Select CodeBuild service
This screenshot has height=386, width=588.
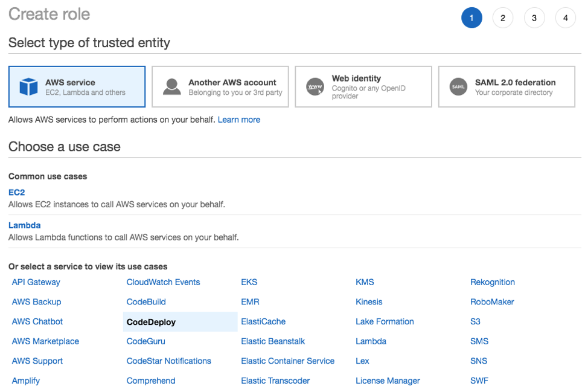[x=146, y=302]
